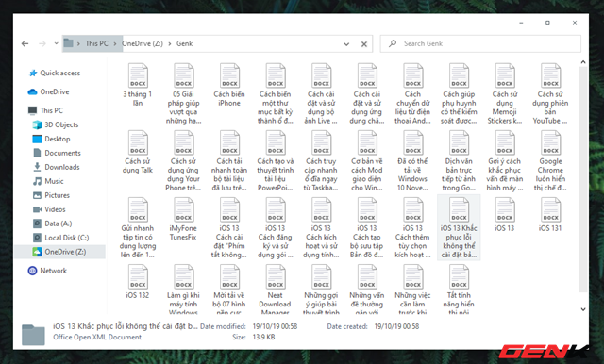
Task: Select Local Disk (C:) in sidebar
Action: click(x=60, y=238)
